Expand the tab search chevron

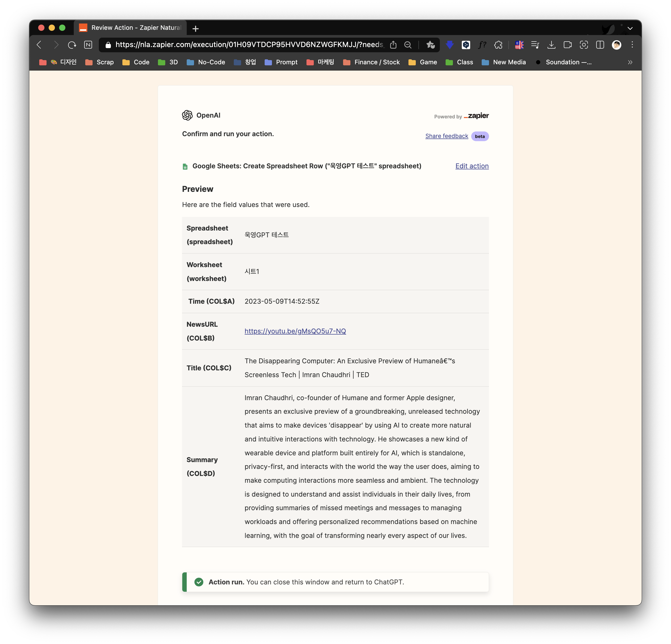(x=630, y=28)
